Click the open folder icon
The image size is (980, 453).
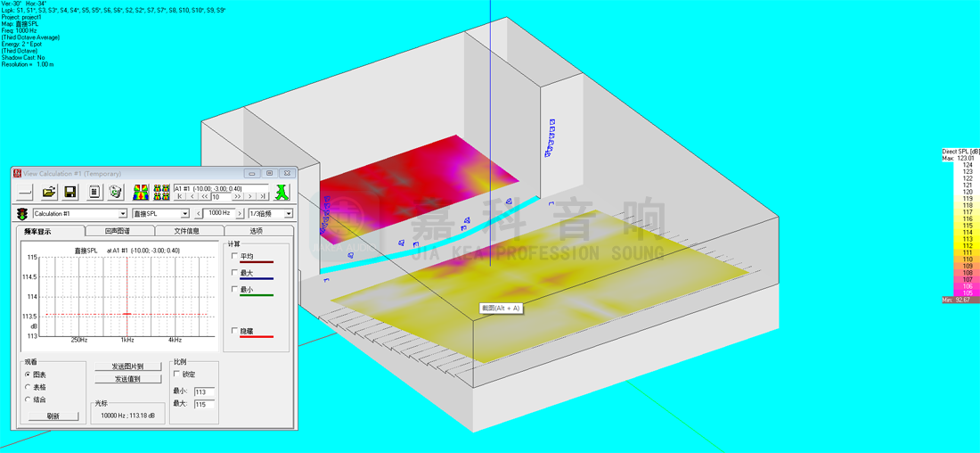49,192
